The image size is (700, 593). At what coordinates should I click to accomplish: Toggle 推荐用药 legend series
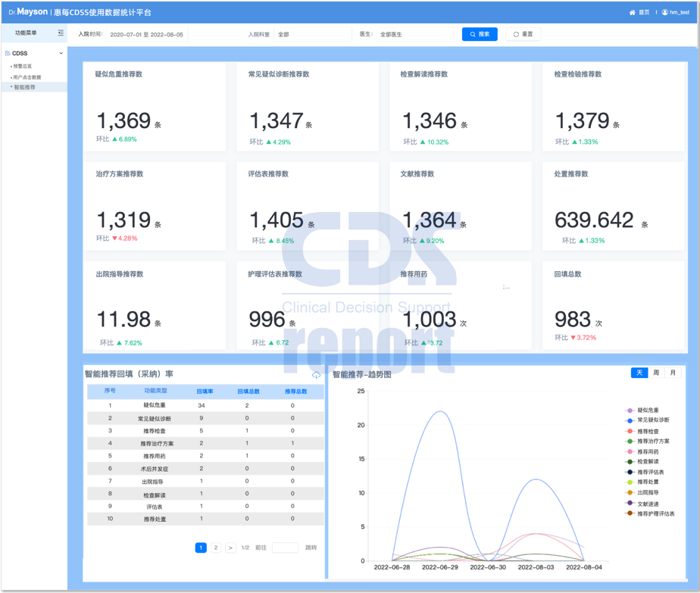click(642, 451)
